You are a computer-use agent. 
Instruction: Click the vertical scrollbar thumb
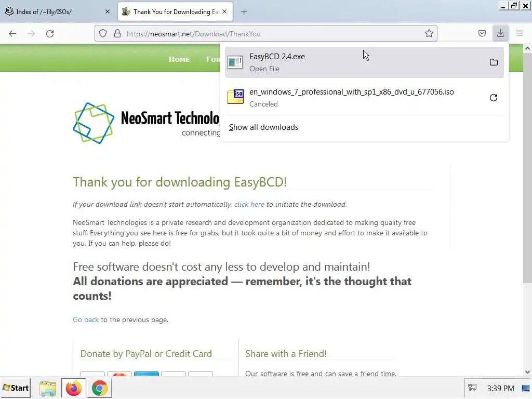pyautogui.click(x=527, y=168)
